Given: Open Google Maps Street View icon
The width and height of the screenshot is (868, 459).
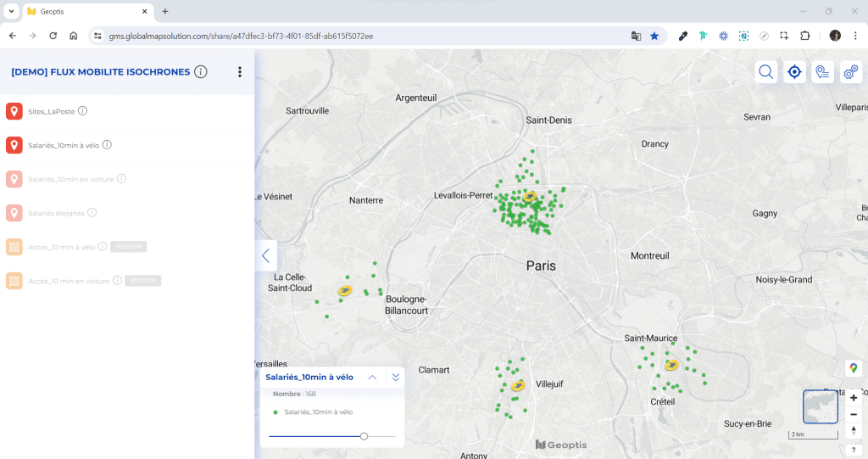Looking at the screenshot, I should click(854, 367).
